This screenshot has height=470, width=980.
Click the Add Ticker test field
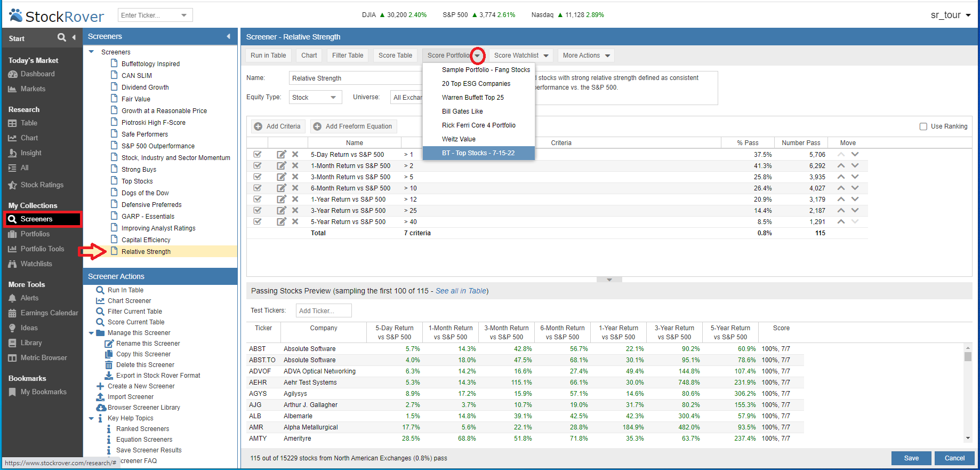324,310
